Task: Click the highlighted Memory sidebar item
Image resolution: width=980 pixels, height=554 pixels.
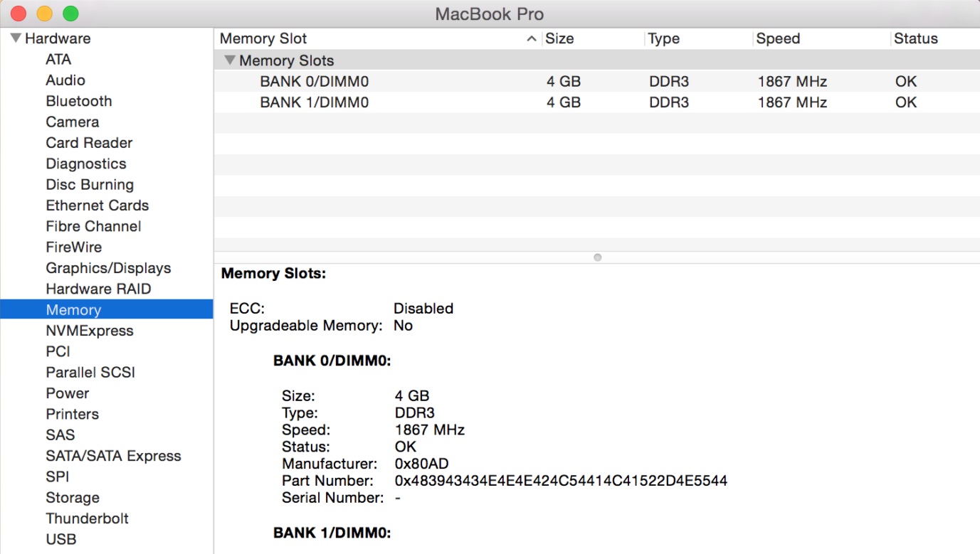Action: point(107,309)
